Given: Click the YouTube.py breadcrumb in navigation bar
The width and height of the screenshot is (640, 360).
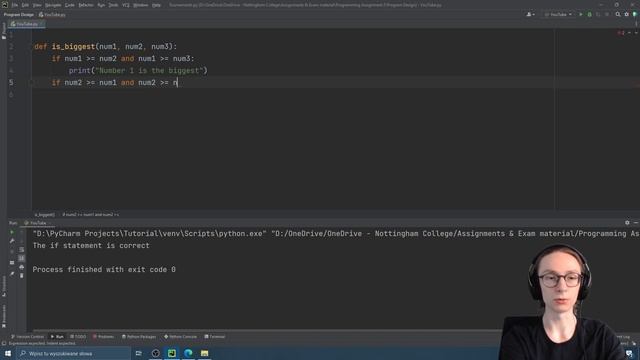Looking at the screenshot, I should pyautogui.click(x=52, y=15).
